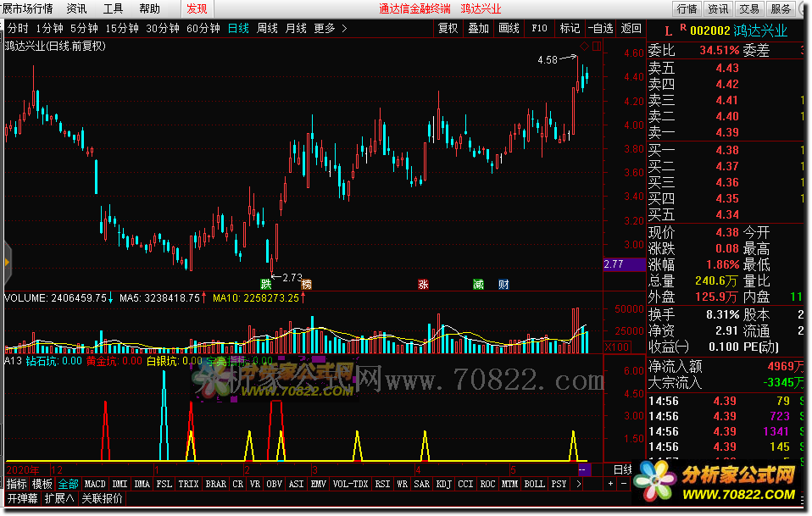812x516 pixels.
Task: Click the 指标 indicator button
Action: pos(17,484)
